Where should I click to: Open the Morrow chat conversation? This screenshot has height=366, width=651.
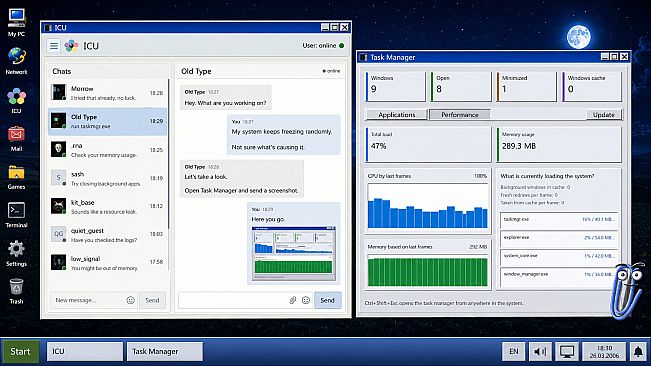[108, 93]
